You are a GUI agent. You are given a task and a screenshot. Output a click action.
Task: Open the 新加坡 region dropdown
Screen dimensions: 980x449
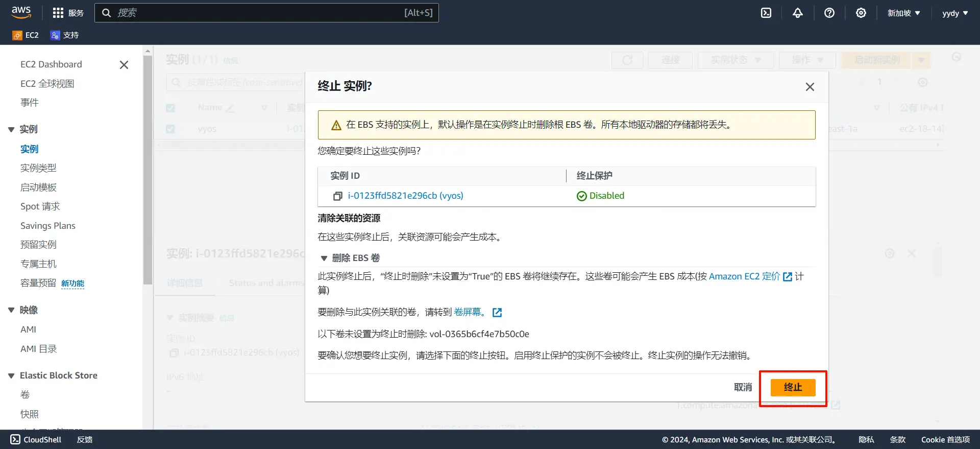tap(903, 13)
